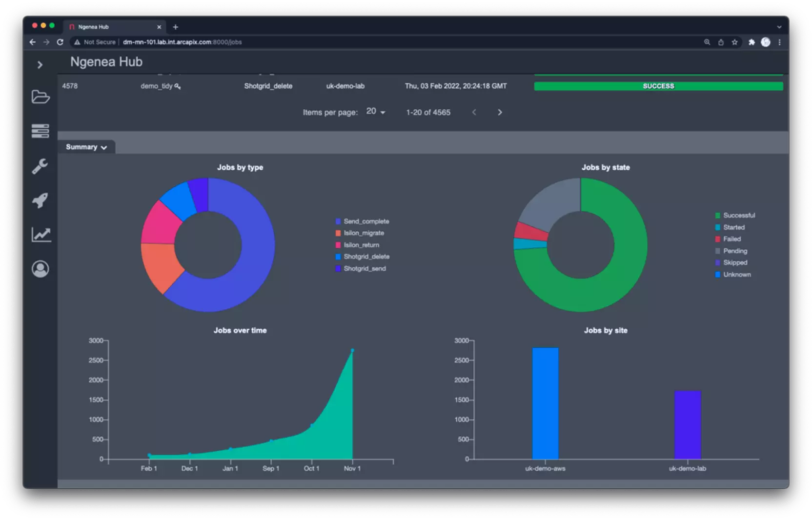The height and width of the screenshot is (520, 812).
Task: Click the bookmark star in address bar
Action: [x=734, y=42]
